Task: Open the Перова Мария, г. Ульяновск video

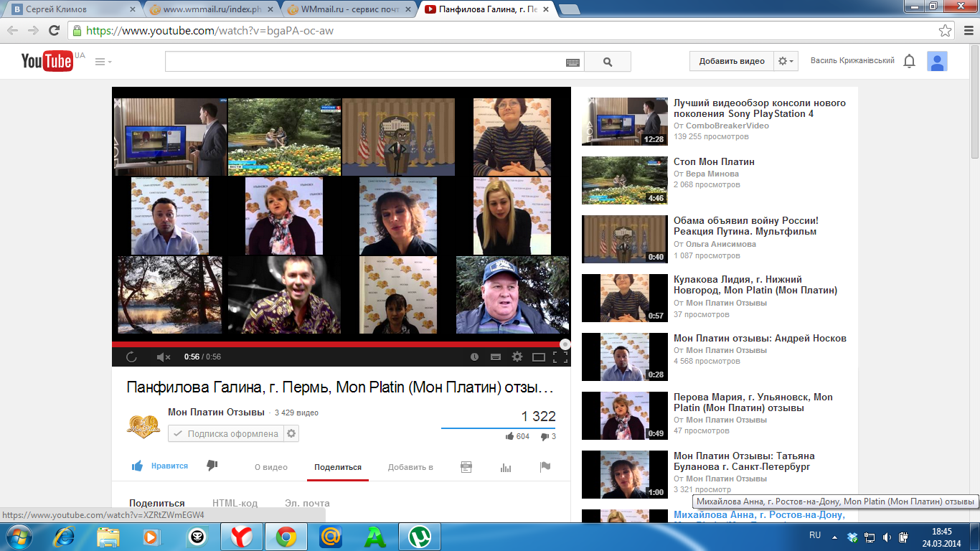Action: [753, 402]
